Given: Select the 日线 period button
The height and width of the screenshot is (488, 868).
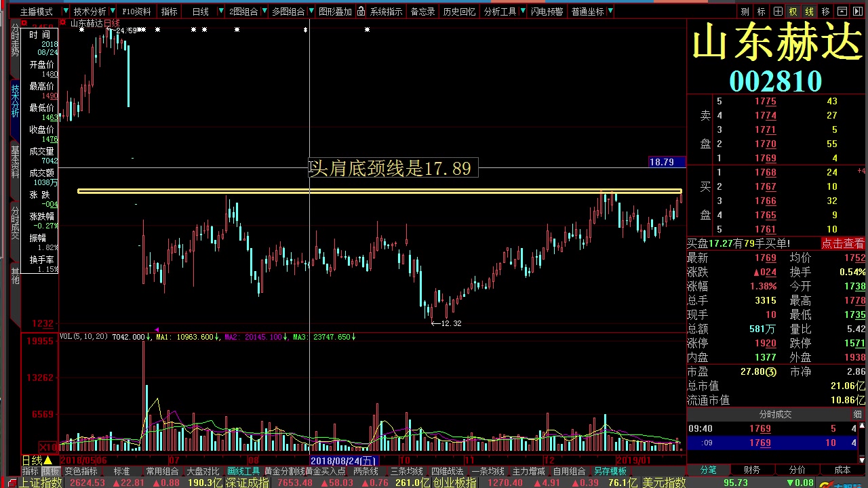Looking at the screenshot, I should click(200, 12).
